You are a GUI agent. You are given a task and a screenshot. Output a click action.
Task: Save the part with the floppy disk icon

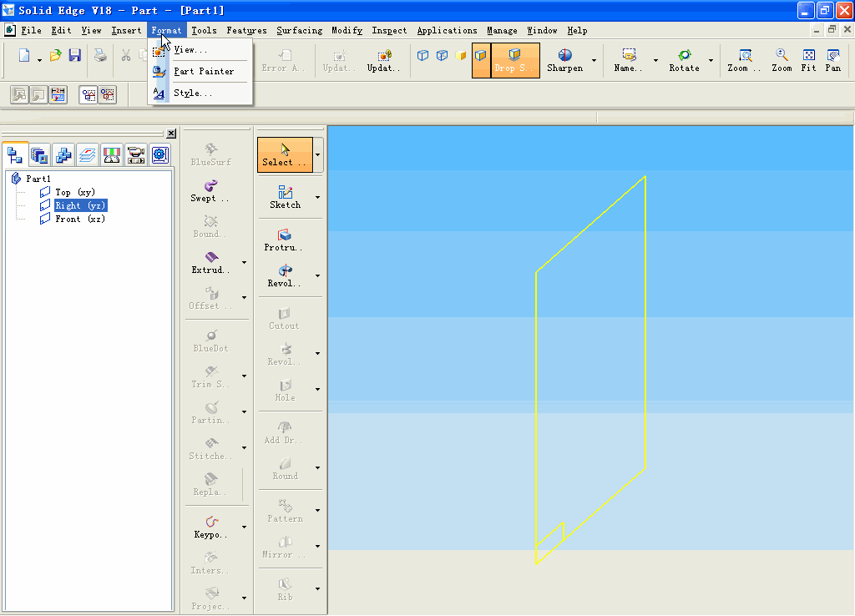pyautogui.click(x=74, y=55)
